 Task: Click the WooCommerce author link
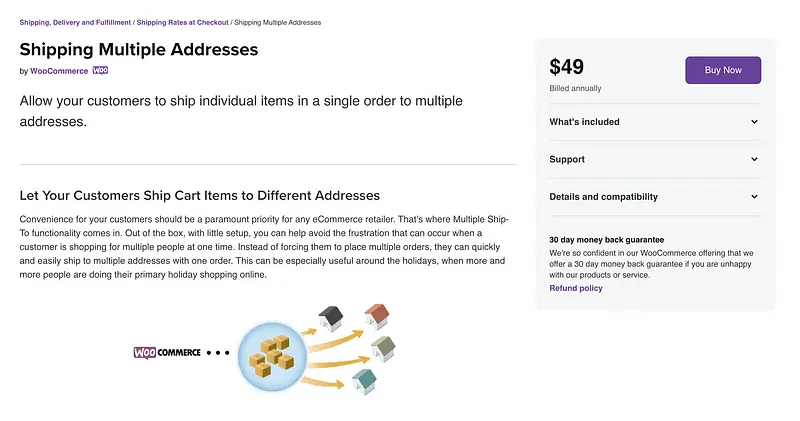59,71
